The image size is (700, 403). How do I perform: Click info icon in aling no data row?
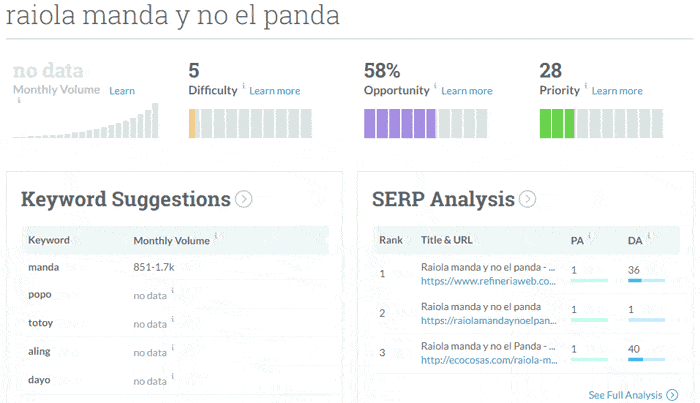[173, 348]
